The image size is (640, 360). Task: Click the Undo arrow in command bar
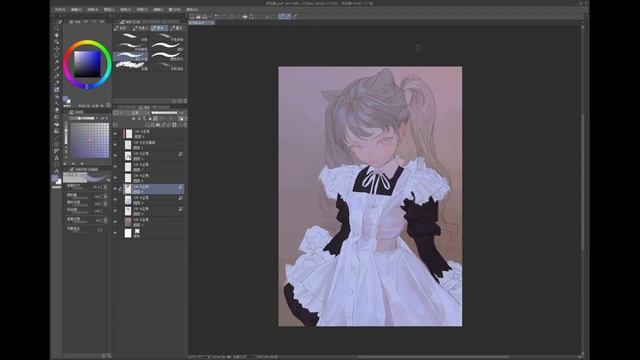click(x=217, y=16)
